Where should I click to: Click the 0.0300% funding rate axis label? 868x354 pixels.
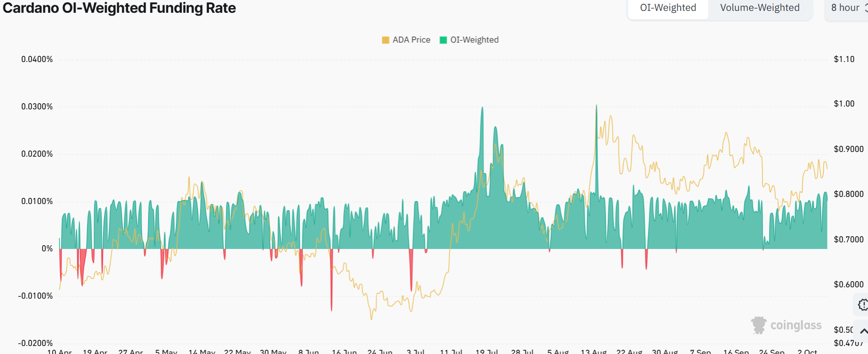[37, 106]
